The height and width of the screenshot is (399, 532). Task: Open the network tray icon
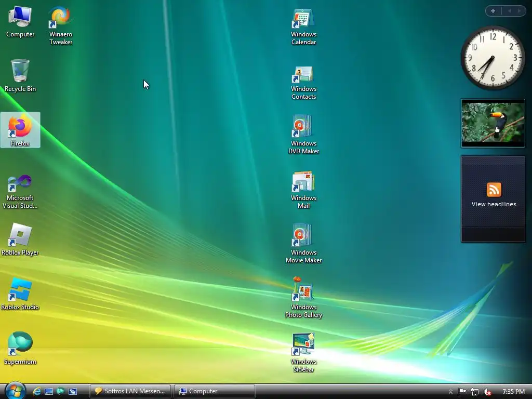(x=475, y=392)
